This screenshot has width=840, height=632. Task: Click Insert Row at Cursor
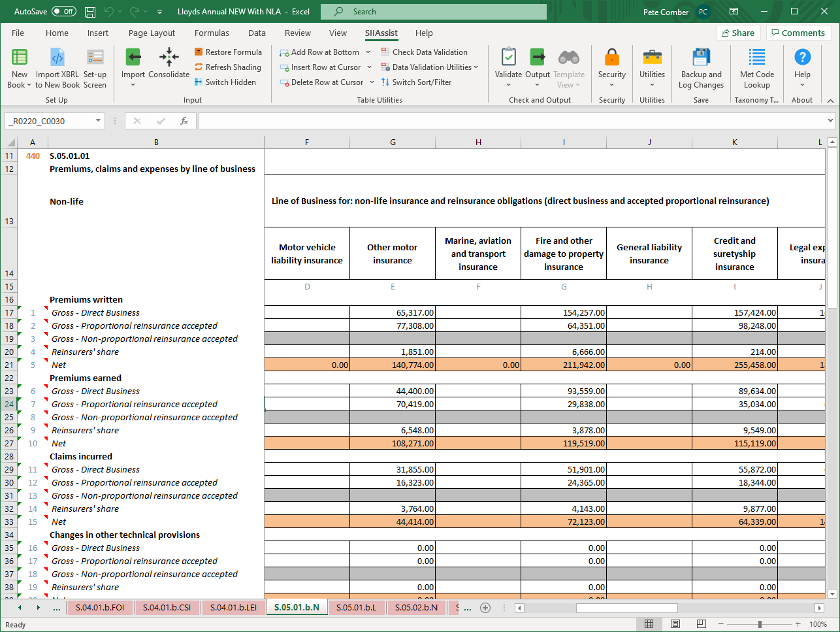[320, 67]
